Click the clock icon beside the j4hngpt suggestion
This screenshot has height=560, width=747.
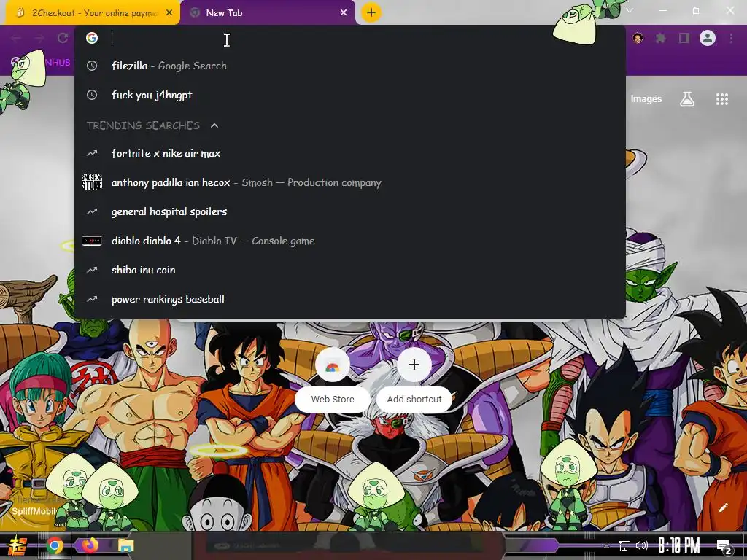pyautogui.click(x=92, y=95)
